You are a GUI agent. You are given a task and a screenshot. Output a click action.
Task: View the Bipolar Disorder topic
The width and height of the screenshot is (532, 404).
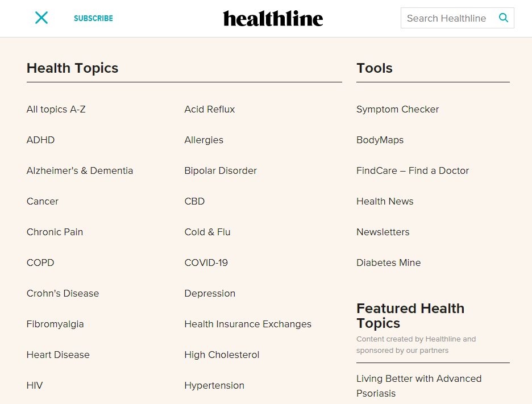[x=221, y=170]
